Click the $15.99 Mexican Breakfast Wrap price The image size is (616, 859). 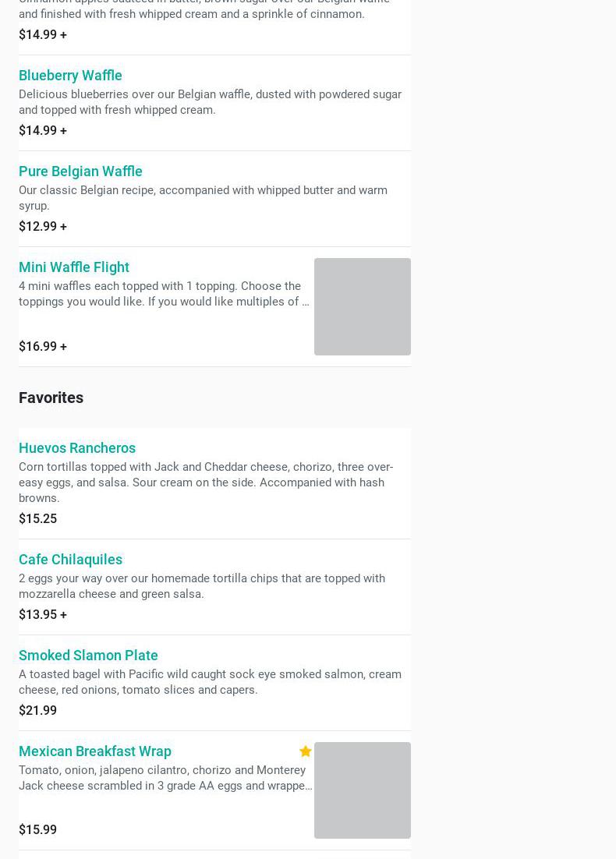[x=37, y=829]
